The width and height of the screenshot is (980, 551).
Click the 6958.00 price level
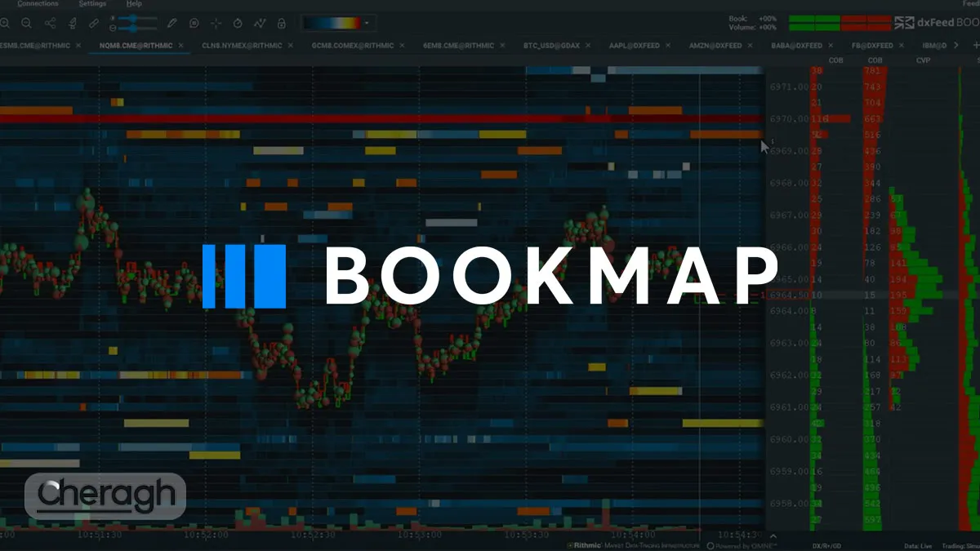pyautogui.click(x=788, y=504)
